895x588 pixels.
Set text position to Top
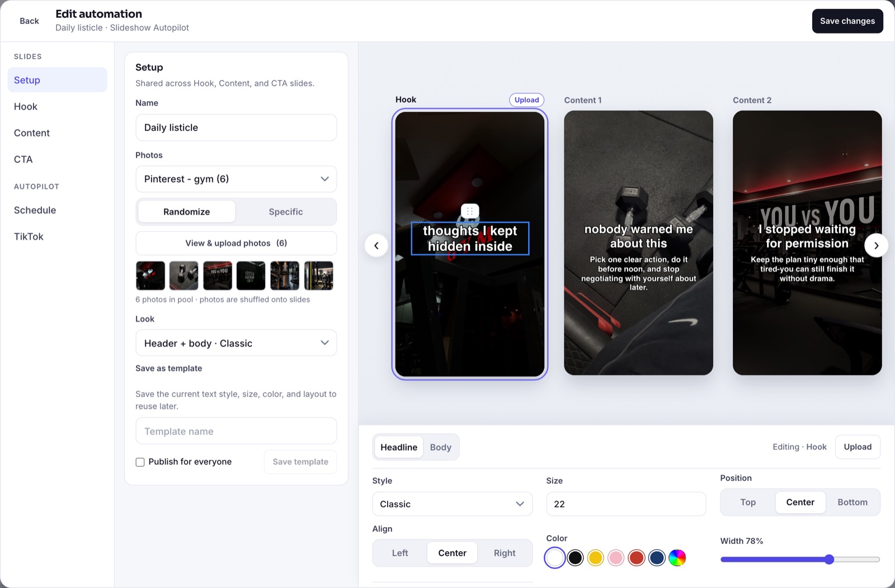pyautogui.click(x=748, y=502)
